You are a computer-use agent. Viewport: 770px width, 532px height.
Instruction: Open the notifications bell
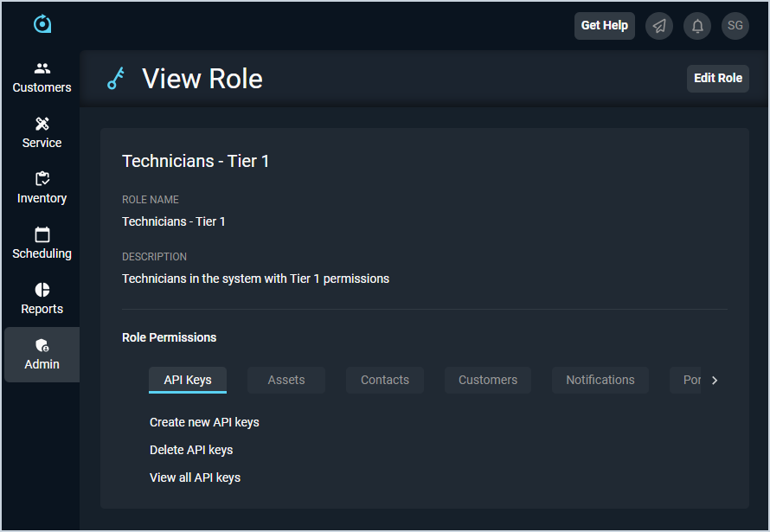697,26
